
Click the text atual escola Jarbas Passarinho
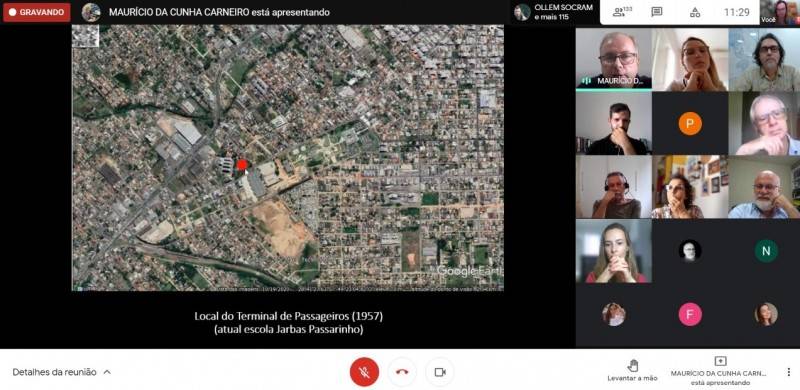point(289,330)
